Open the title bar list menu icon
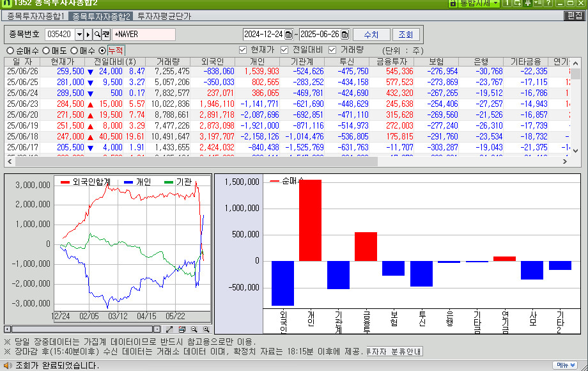The height and width of the screenshot is (371, 588). (538, 3)
